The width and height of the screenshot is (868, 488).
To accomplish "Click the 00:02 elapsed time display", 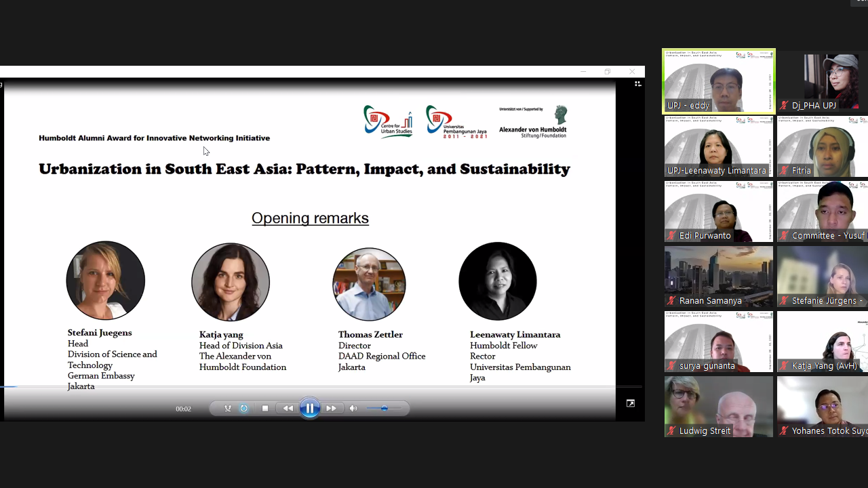I will click(183, 409).
